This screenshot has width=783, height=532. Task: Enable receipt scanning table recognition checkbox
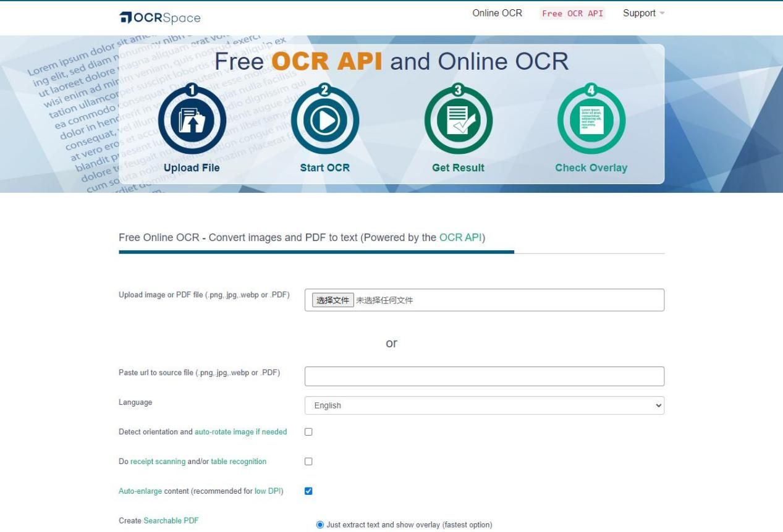click(x=308, y=462)
